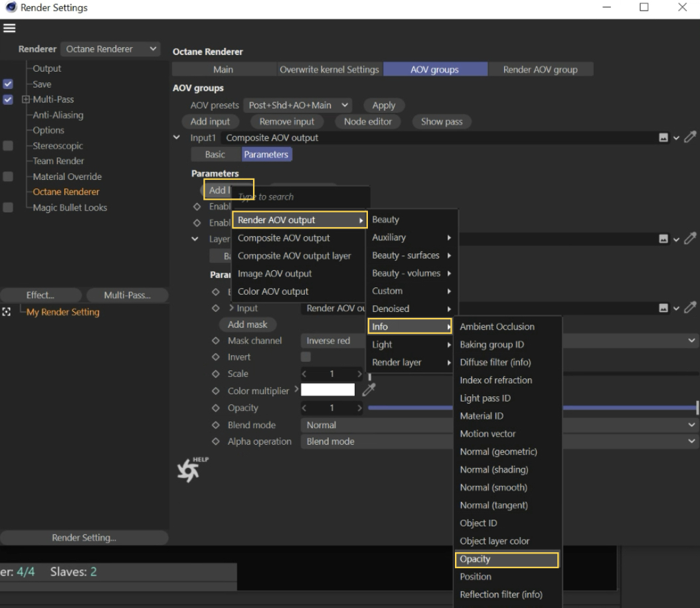Click the Scale value field
The image size is (700, 608).
pos(331,374)
